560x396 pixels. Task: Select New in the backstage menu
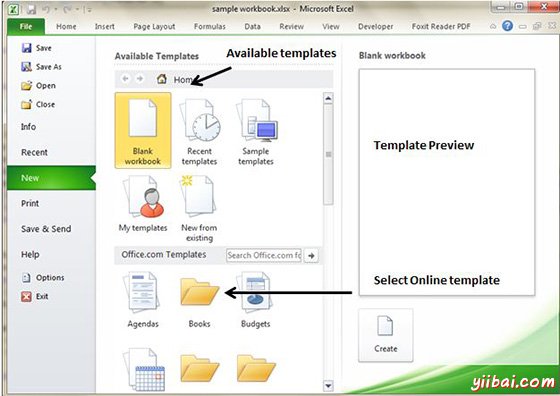[51, 178]
